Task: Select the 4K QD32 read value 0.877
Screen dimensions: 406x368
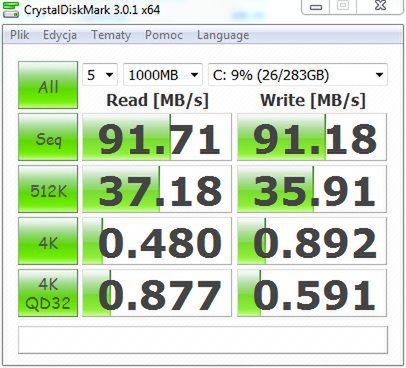Action: pyautogui.click(x=157, y=293)
